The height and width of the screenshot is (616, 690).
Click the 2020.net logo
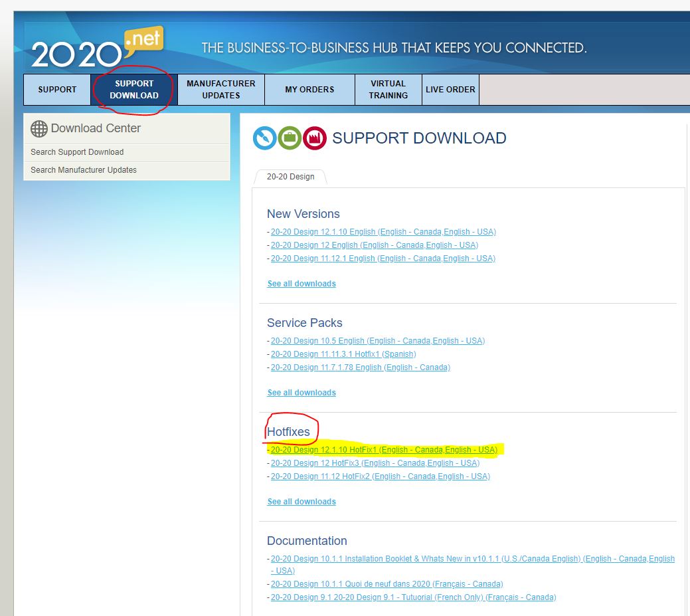pos(97,48)
